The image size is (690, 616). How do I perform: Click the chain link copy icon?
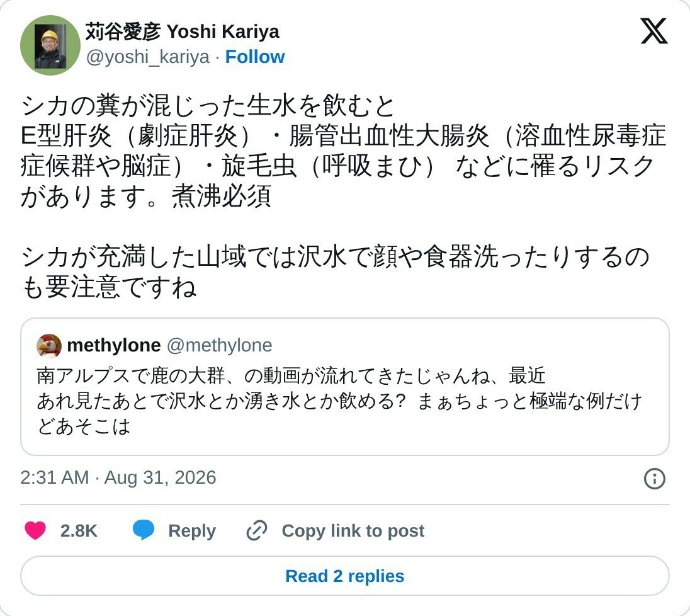tap(257, 530)
